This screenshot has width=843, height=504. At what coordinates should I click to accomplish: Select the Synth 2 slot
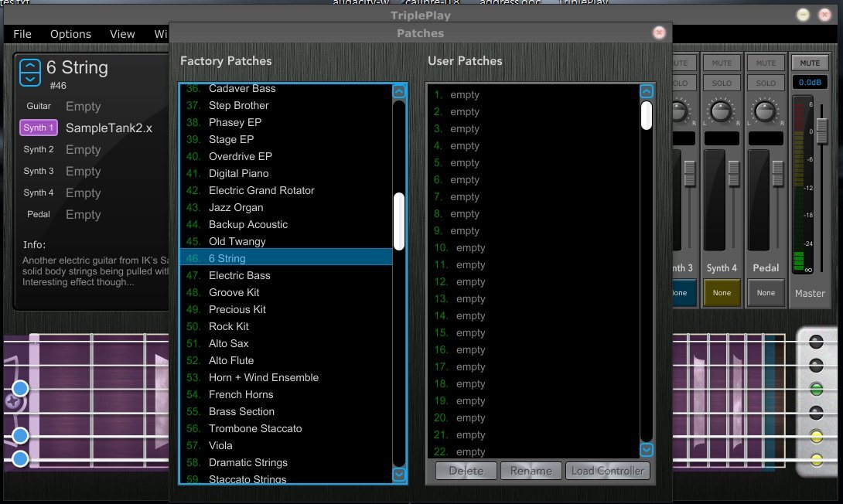[39, 149]
